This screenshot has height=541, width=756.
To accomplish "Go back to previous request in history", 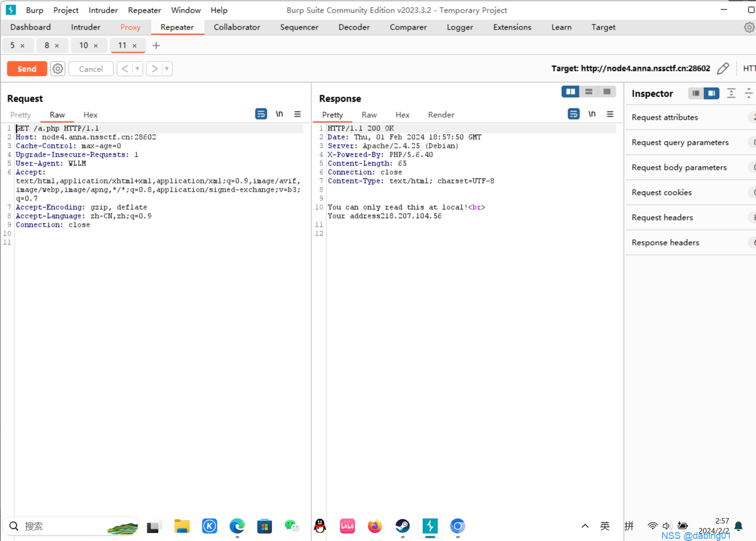I will (124, 69).
